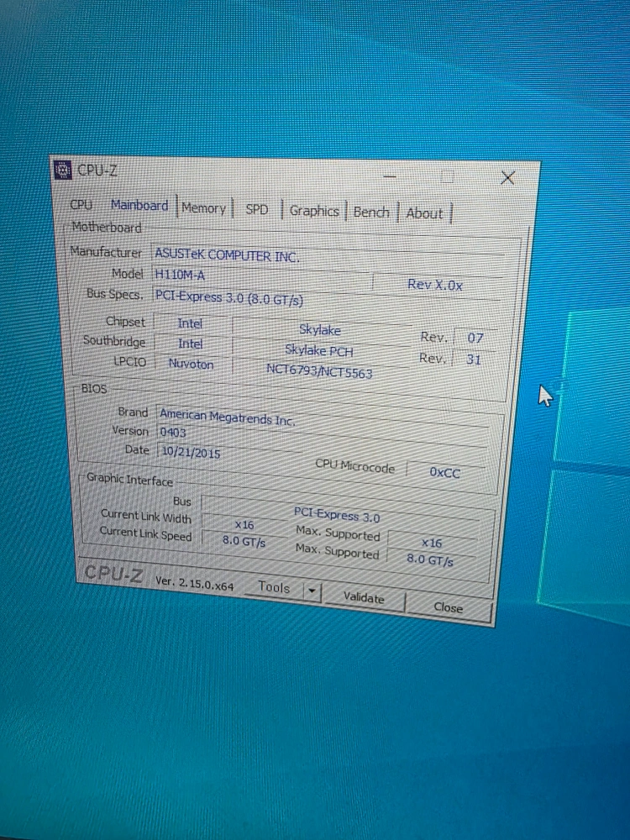Click the Close button at bottom
This screenshot has width=630, height=840.
(x=449, y=607)
